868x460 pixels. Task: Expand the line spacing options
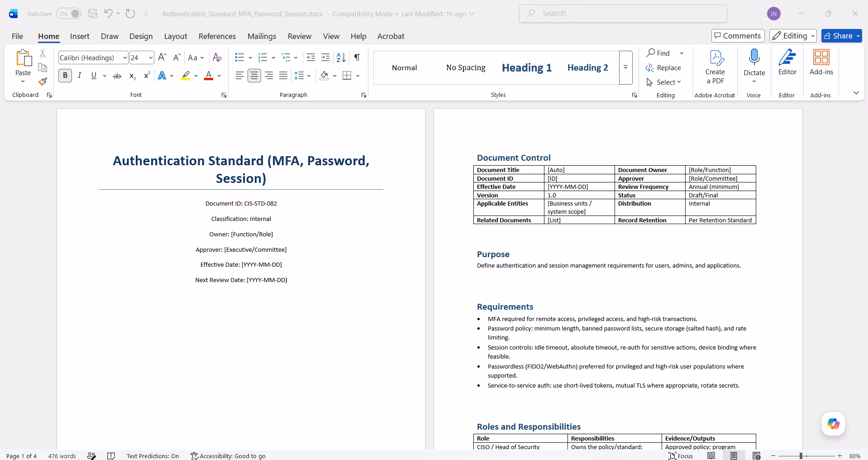309,76
